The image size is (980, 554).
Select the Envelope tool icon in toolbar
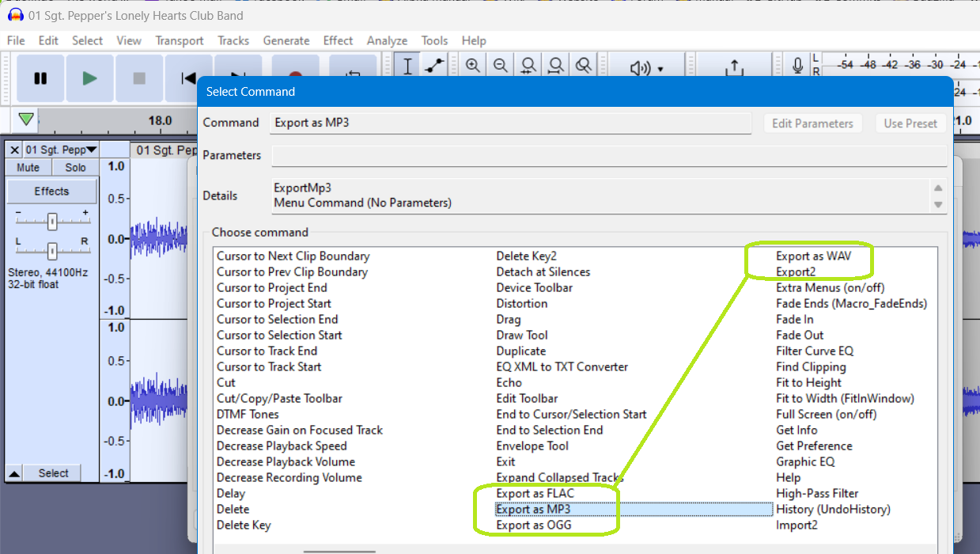[434, 66]
